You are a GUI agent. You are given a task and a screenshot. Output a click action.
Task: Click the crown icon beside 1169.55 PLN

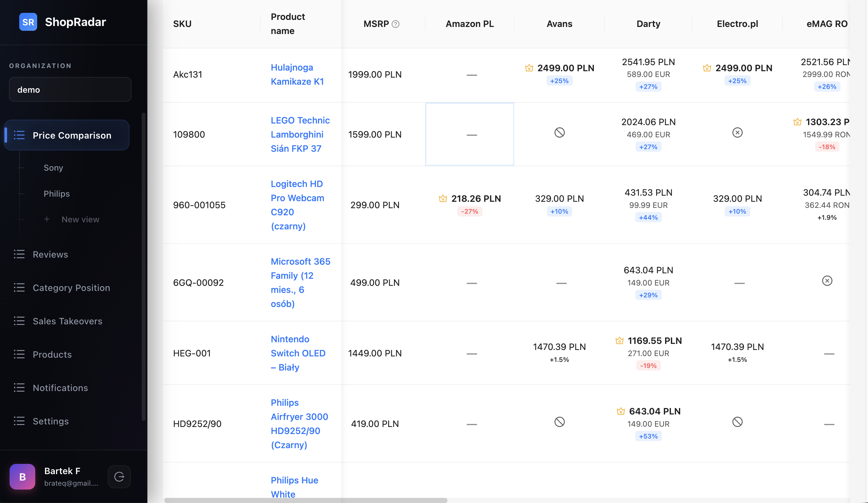619,341
